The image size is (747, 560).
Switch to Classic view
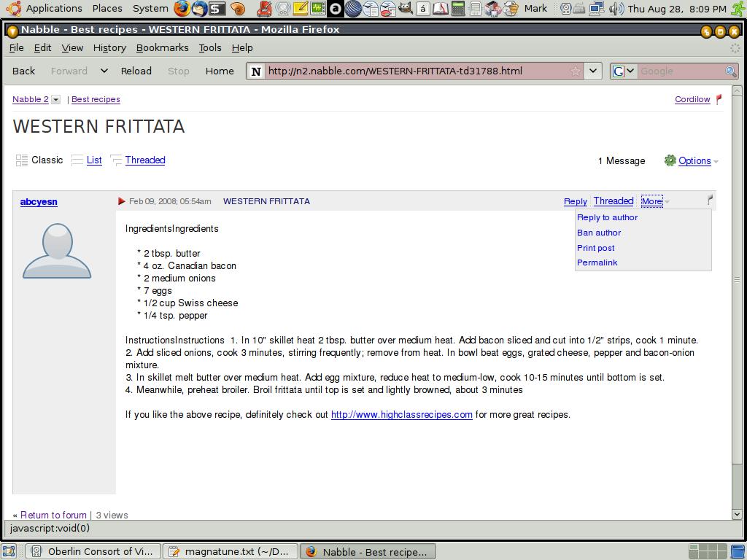(47, 160)
